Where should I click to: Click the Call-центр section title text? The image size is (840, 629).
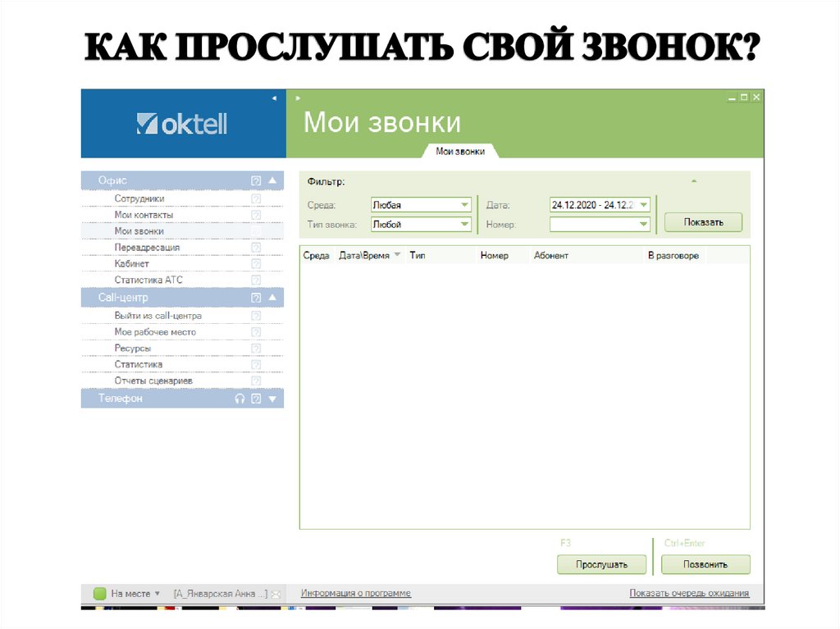point(123,298)
